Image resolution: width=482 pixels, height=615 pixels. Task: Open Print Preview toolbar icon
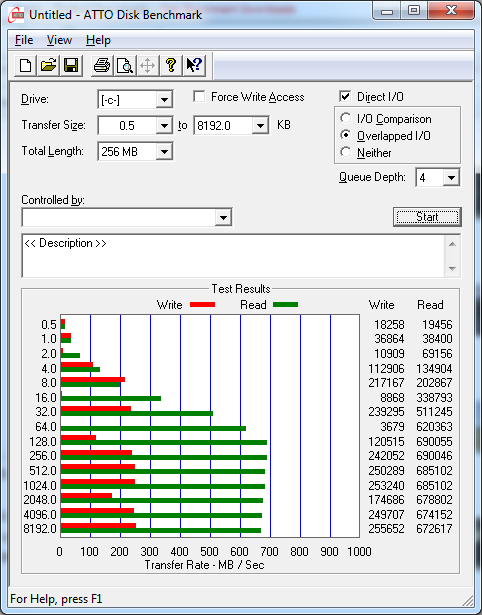click(125, 65)
